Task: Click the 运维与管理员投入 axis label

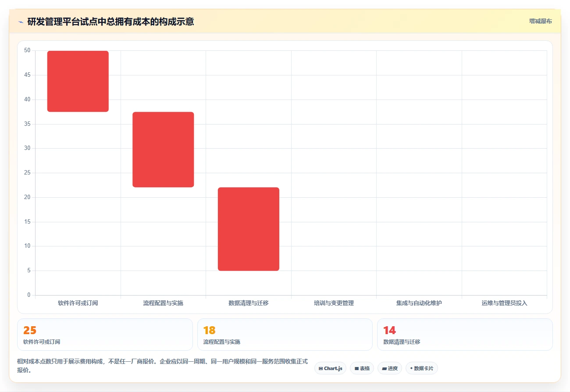Action: point(504,303)
